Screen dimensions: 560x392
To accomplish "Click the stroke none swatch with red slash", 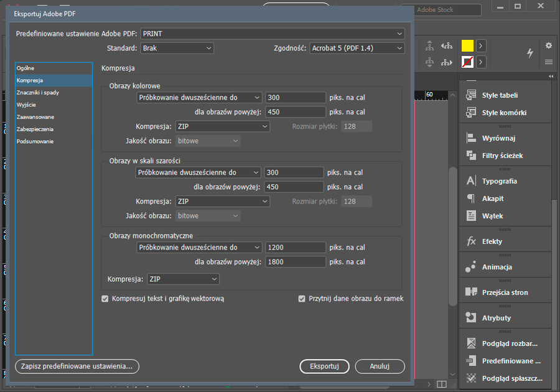I will tap(467, 62).
